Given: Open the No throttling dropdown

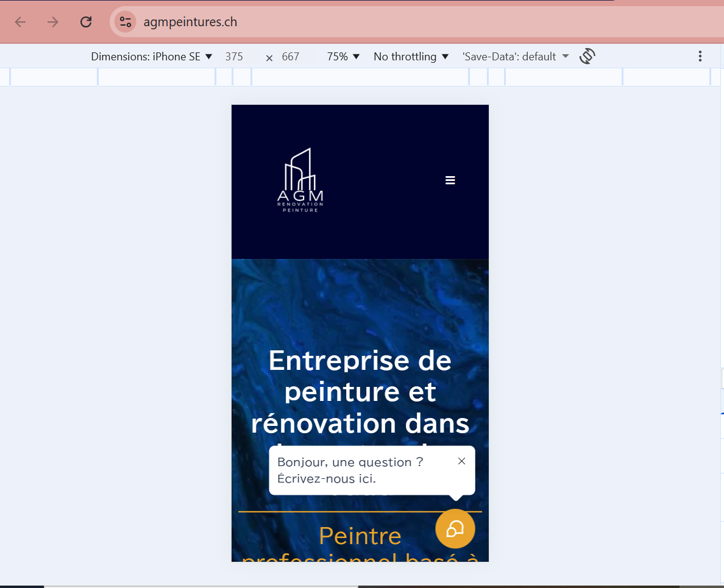Looking at the screenshot, I should [x=411, y=56].
